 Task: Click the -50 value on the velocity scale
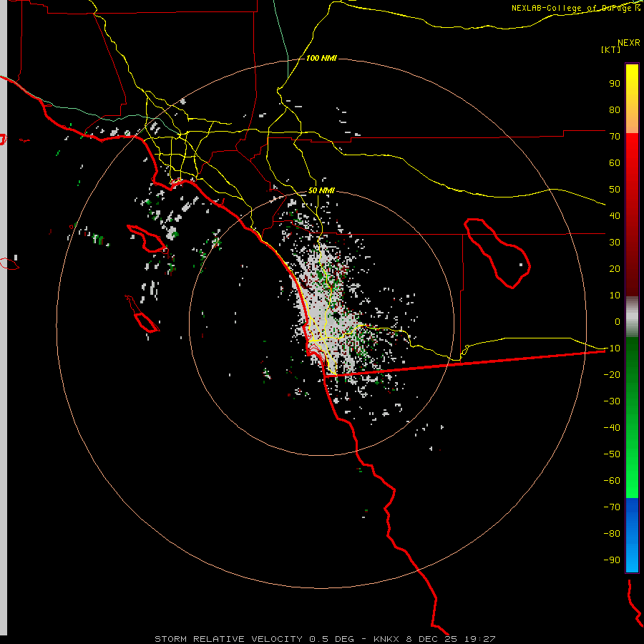pos(612,454)
